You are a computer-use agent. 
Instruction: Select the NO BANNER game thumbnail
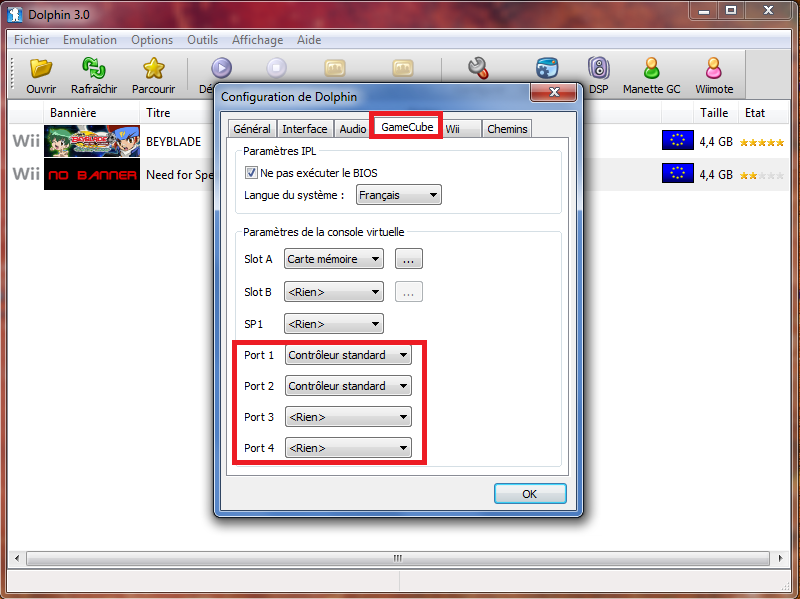click(x=92, y=174)
